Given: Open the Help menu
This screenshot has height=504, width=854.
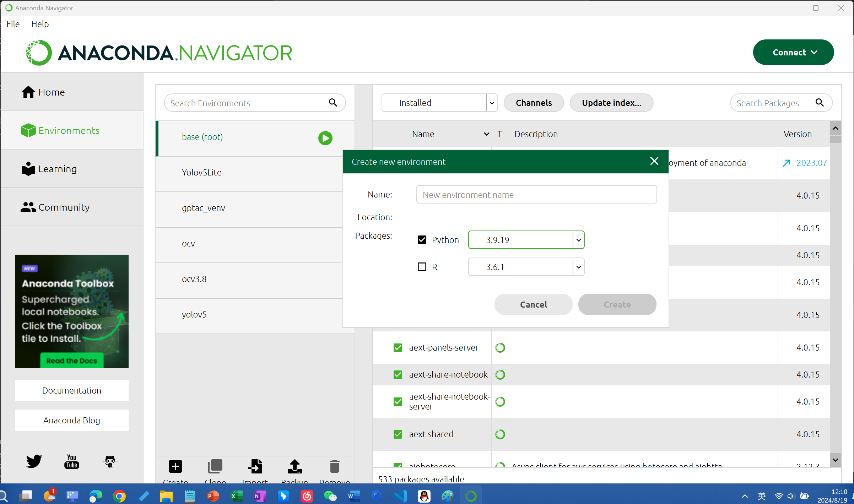Looking at the screenshot, I should pyautogui.click(x=40, y=24).
